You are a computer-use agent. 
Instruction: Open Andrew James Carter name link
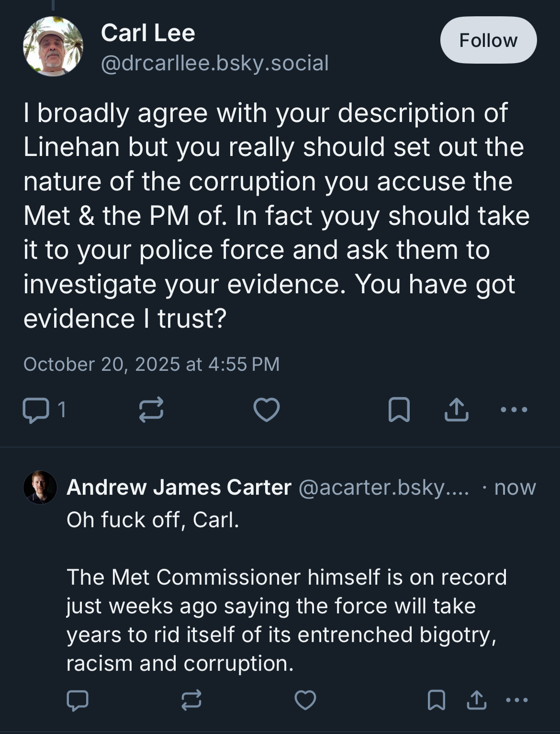pos(179,488)
